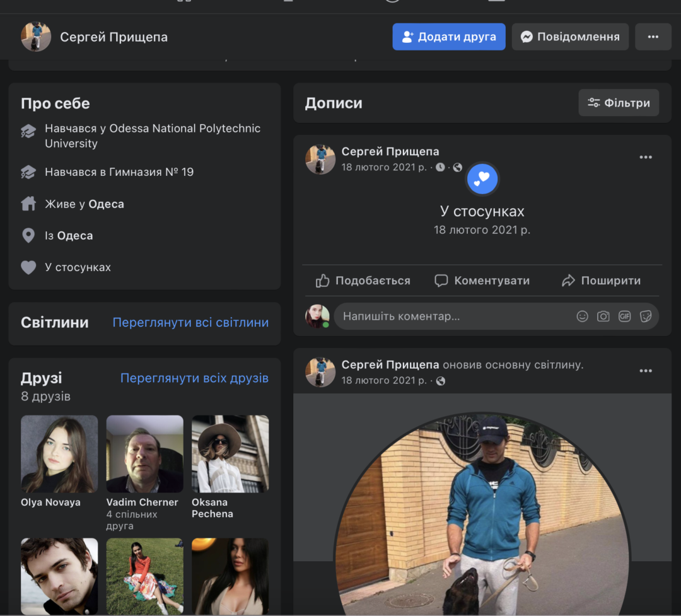Viewport: 681px width, 616px height.
Task: Click the heart icon beside У стосунках
Action: [28, 267]
